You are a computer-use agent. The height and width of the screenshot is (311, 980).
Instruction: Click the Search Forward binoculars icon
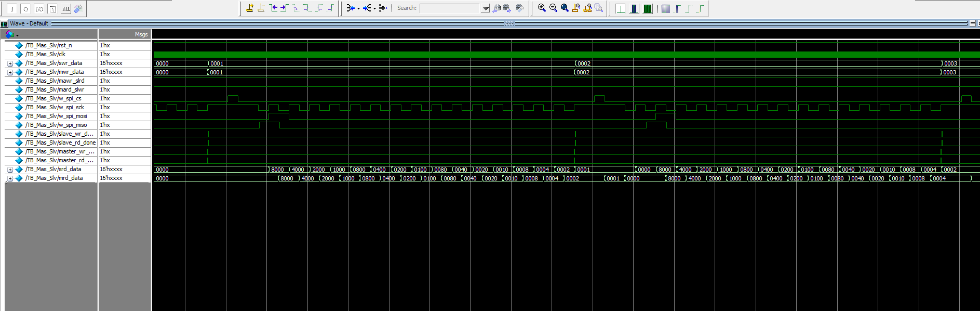tap(507, 8)
